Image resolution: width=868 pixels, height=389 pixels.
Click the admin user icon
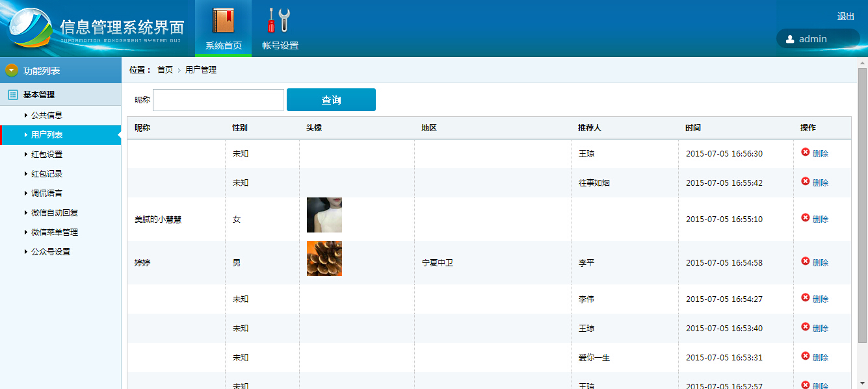tap(790, 39)
